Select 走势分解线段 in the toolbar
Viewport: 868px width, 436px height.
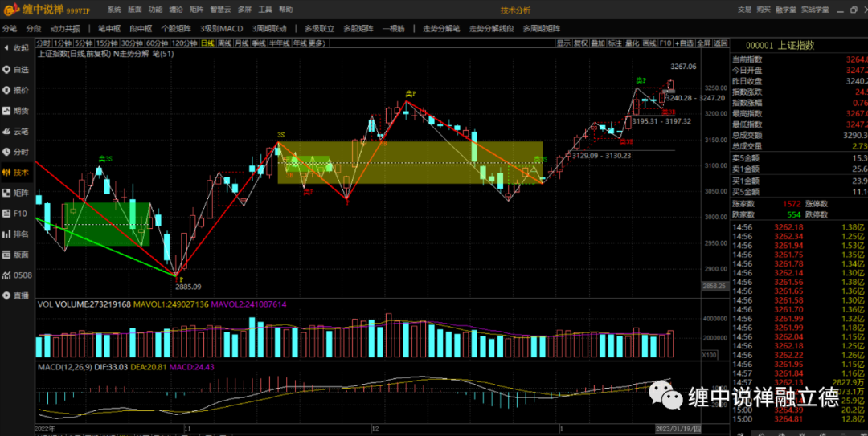point(492,29)
